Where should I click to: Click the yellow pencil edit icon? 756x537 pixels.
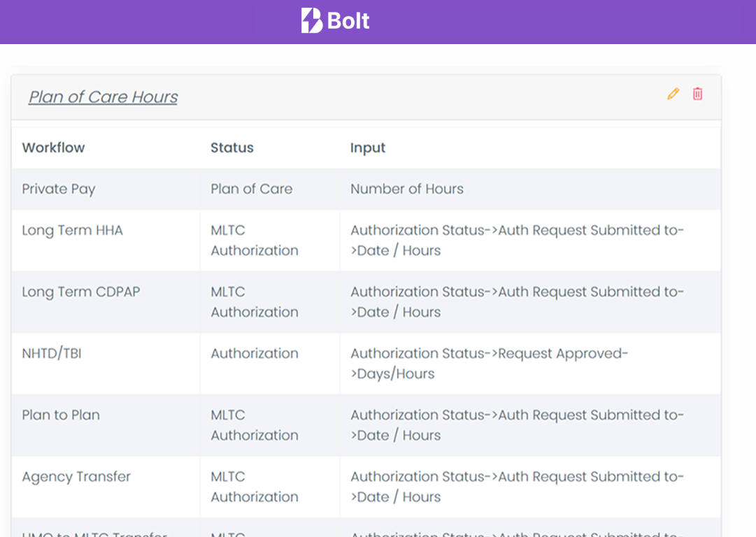pos(673,94)
